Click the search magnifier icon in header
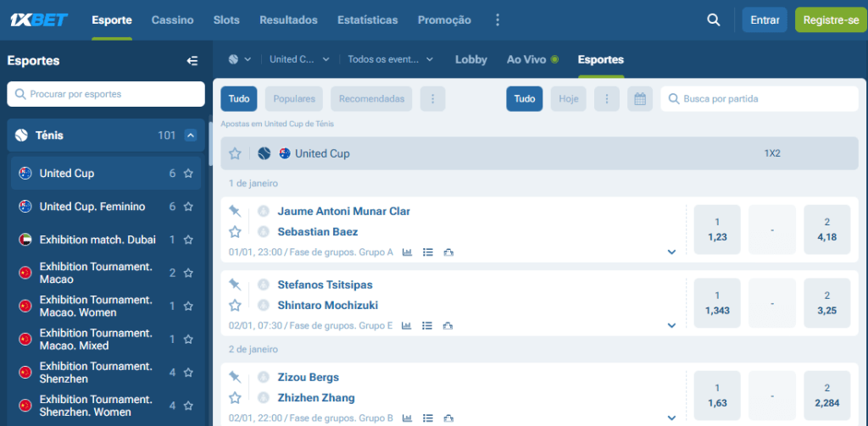 tap(714, 19)
